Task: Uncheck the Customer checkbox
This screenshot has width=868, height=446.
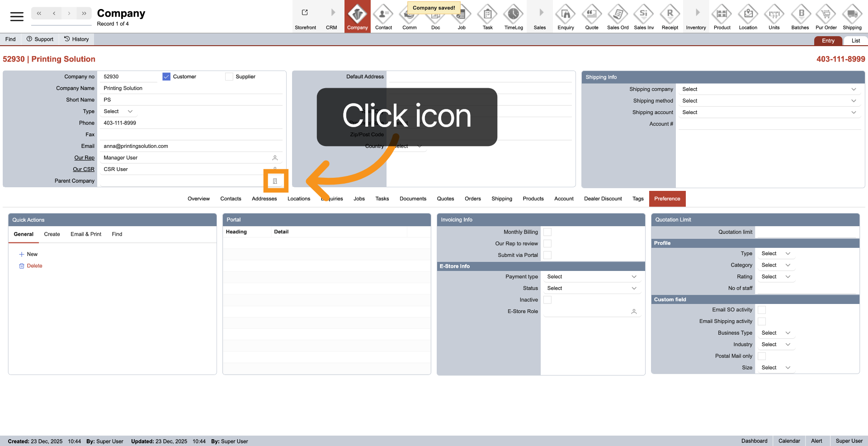Action: click(x=166, y=77)
